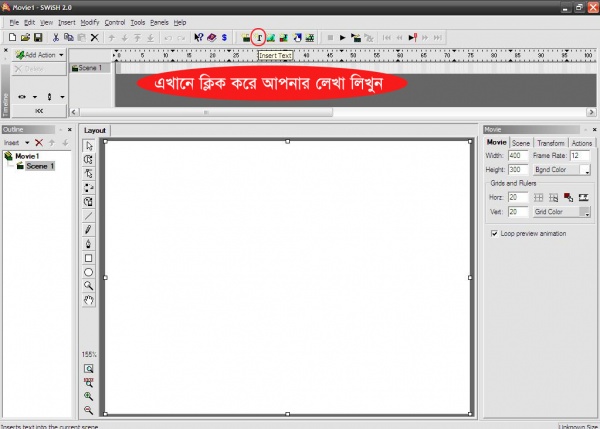This screenshot has height=429, width=600.
Task: Switch to the Scene tab
Action: pos(521,143)
